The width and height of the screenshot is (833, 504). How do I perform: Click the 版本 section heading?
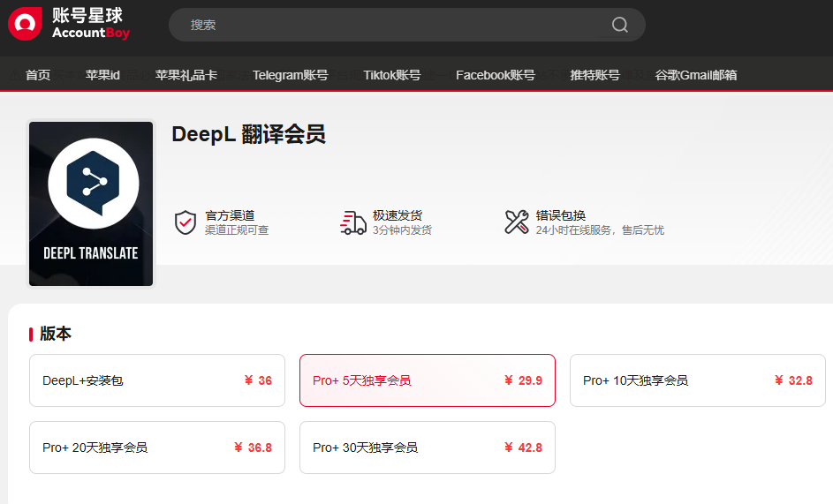coord(56,334)
